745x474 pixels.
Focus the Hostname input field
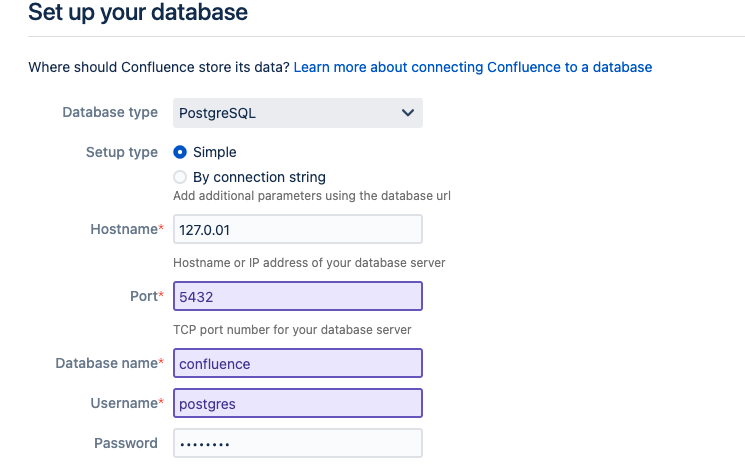297,229
